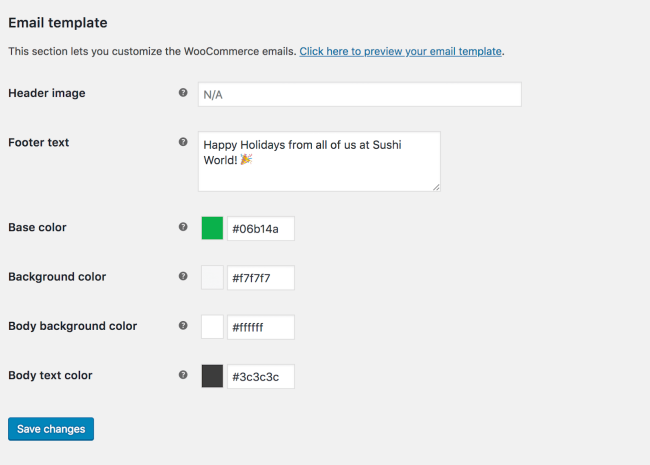This screenshot has width=650, height=465.
Task: Click inside the Footer text area
Action: tap(319, 161)
